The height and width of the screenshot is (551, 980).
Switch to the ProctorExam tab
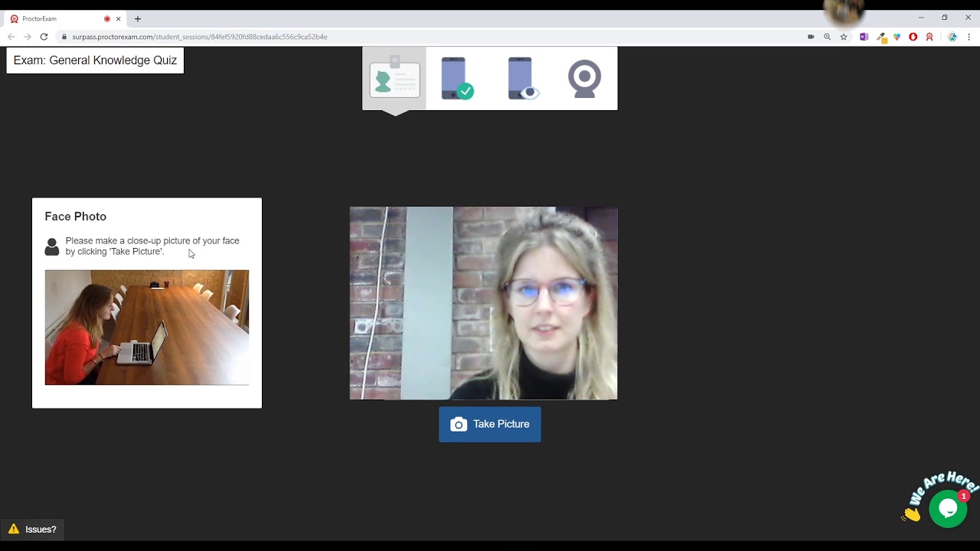[x=54, y=18]
